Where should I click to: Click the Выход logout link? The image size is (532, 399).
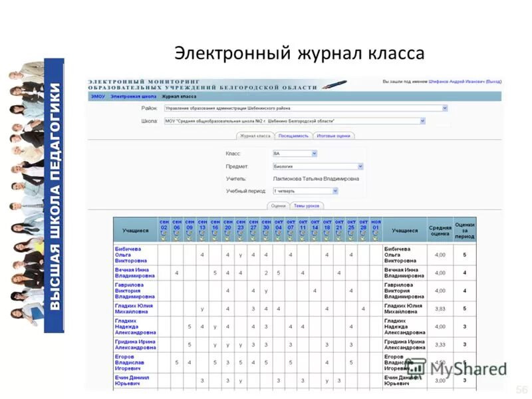click(x=493, y=81)
